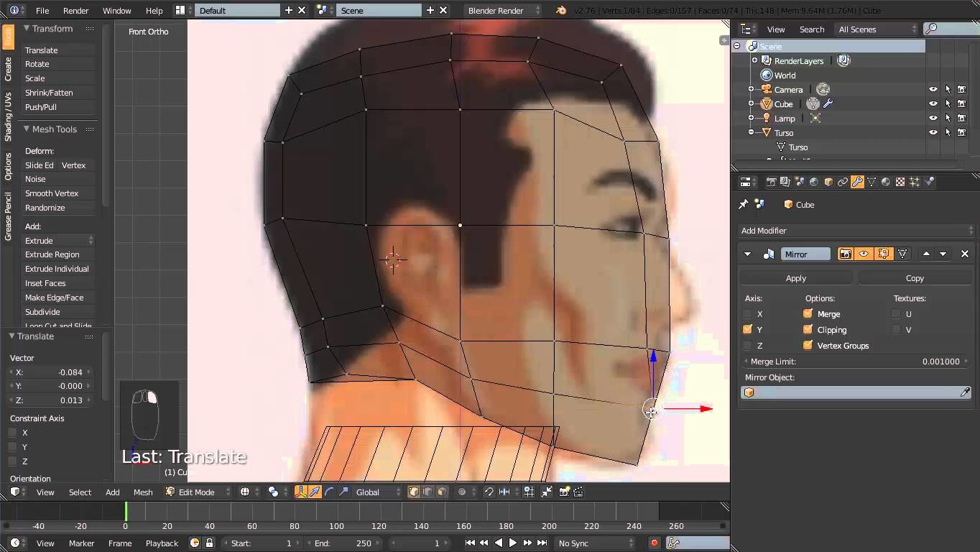Toggle the Cube visibility eye in the Outliner
Image resolution: width=980 pixels, height=552 pixels.
933,103
